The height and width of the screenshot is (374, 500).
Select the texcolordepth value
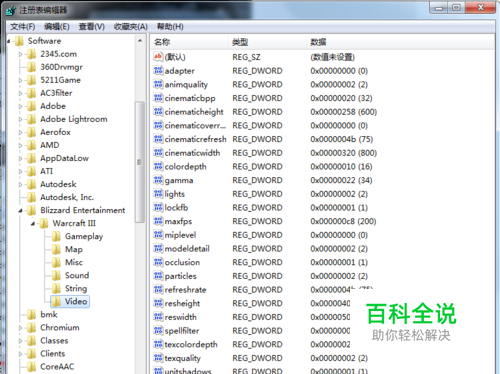click(x=191, y=344)
